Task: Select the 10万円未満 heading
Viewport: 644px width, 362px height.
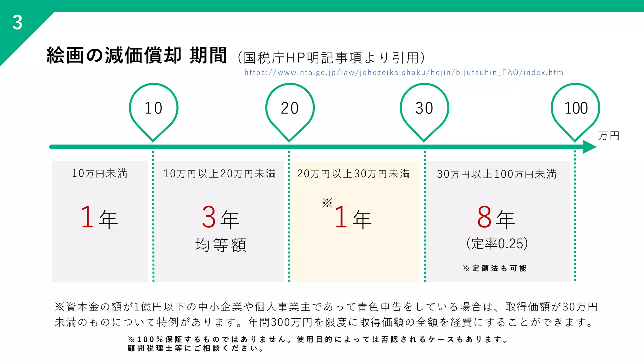Action: click(x=100, y=173)
